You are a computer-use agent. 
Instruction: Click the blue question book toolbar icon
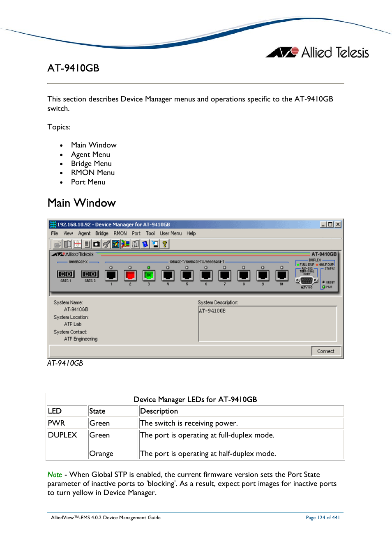pos(145,244)
